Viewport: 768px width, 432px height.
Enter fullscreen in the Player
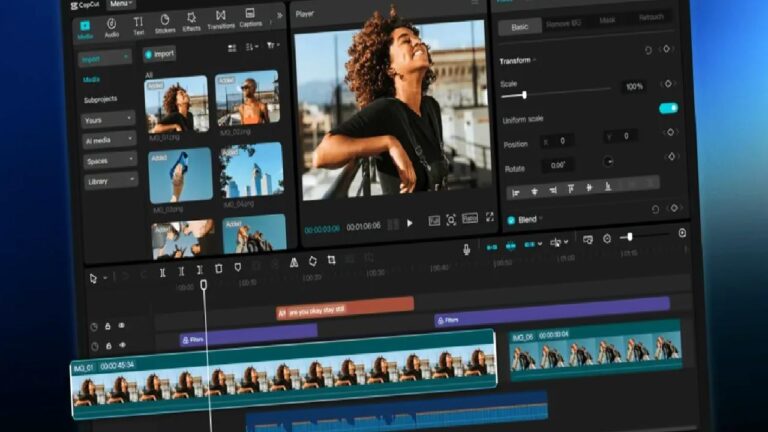[490, 217]
